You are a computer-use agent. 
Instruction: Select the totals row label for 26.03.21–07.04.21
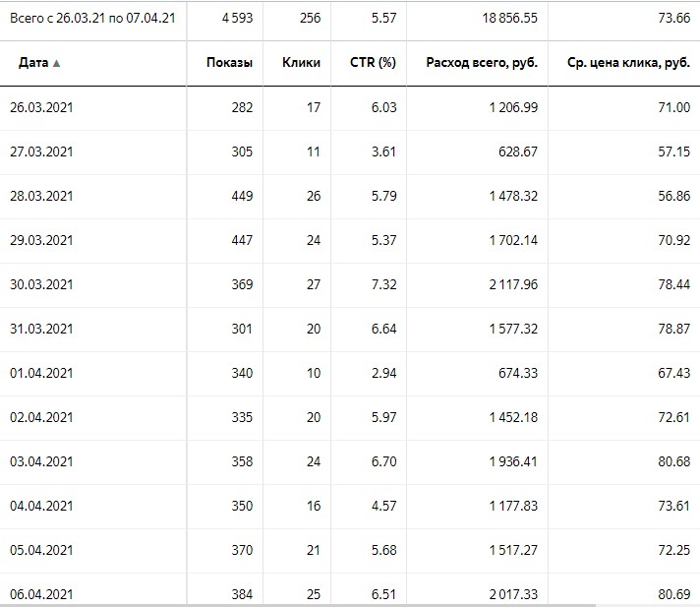91,19
